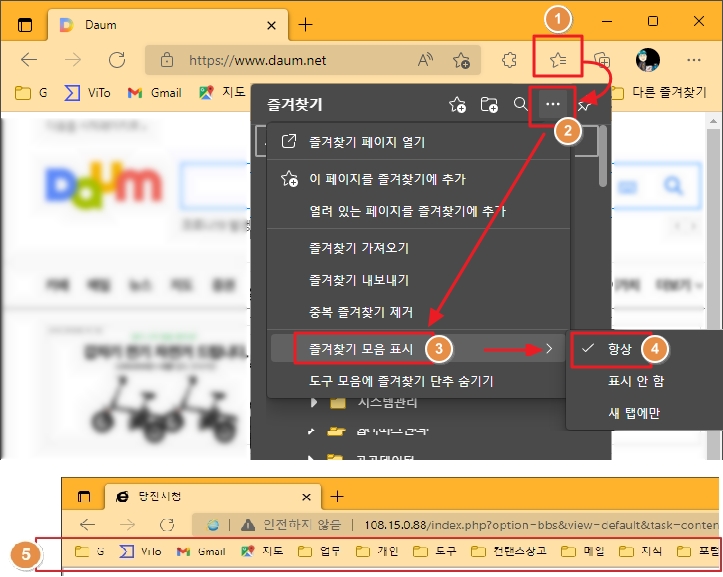723x577 pixels.
Task: Open the 지식 folder in the lower bookmarks bar
Action: tap(640, 551)
